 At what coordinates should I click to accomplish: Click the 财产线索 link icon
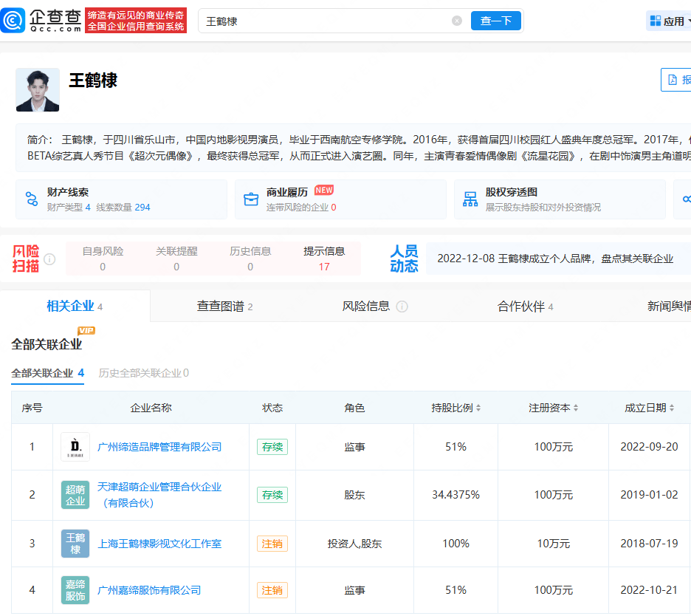click(x=32, y=199)
